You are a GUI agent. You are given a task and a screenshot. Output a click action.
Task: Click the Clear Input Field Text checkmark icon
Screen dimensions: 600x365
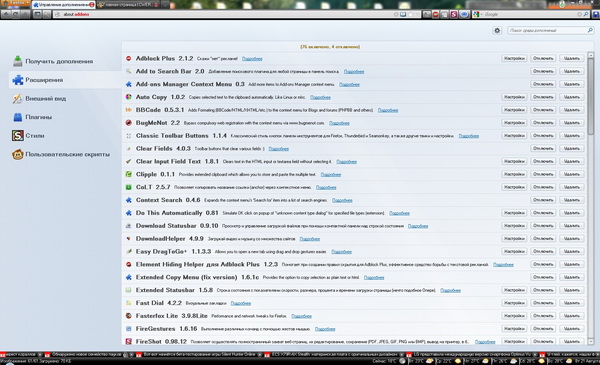[x=129, y=161]
